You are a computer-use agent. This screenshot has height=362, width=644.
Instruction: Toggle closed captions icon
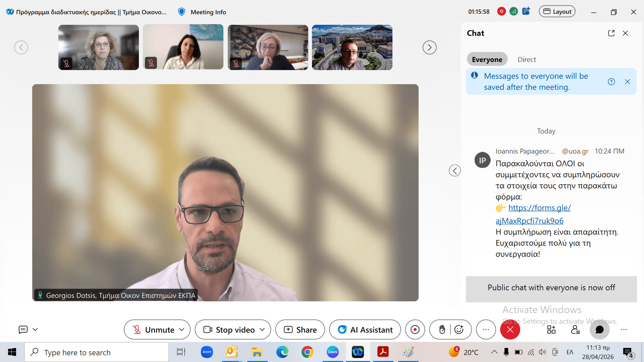tap(23, 329)
